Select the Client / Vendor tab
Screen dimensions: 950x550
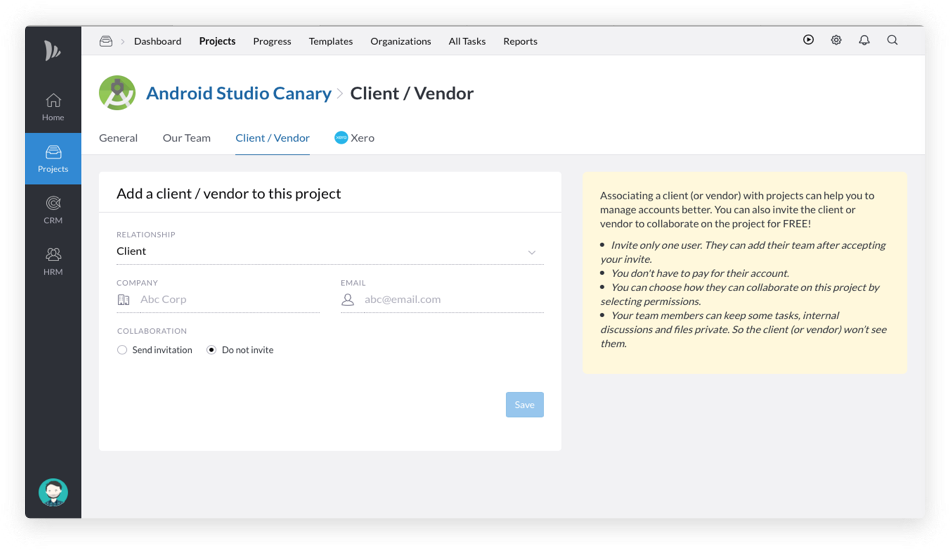[x=273, y=138]
